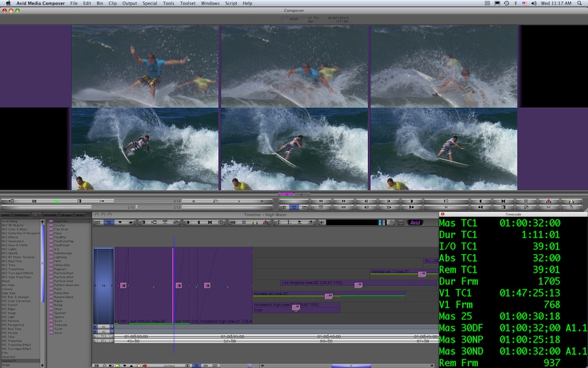This screenshot has width=588, height=368.
Task: Toggle the A1 track speaker monitor icon
Action: pos(112,327)
